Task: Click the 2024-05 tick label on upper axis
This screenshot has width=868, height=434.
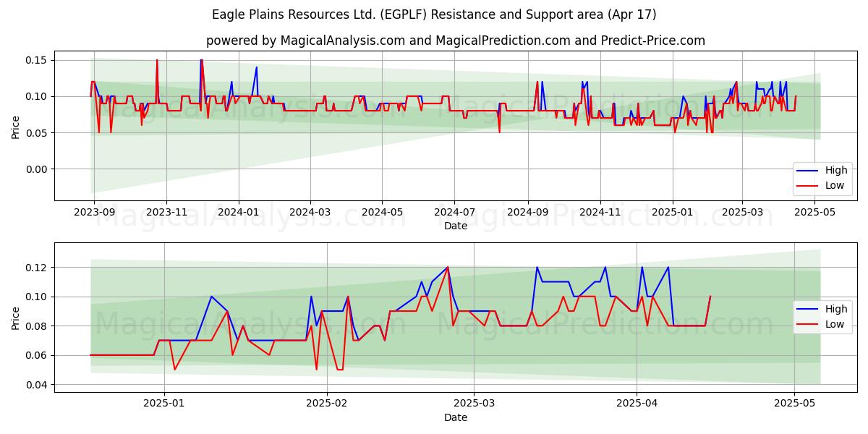Action: click(382, 213)
